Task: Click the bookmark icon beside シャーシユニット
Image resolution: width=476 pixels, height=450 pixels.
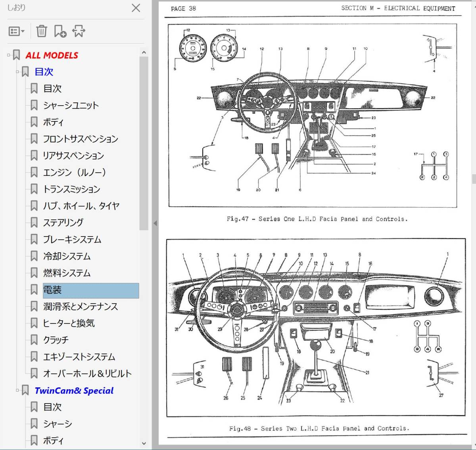Action: [x=34, y=105]
